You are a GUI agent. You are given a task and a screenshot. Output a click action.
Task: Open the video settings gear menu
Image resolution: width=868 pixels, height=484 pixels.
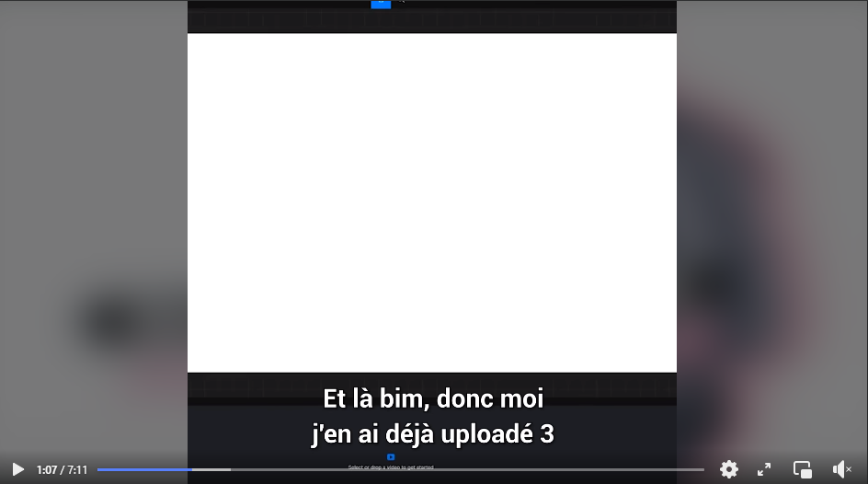pyautogui.click(x=729, y=469)
